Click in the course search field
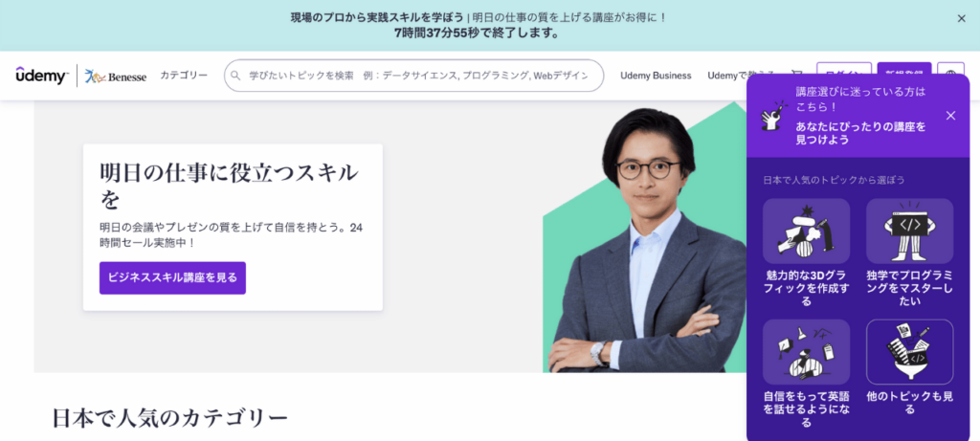 coord(413,76)
